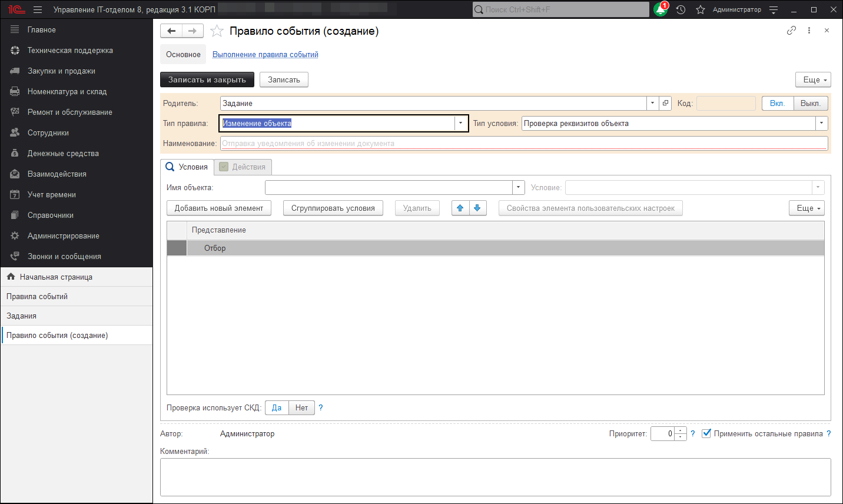The height and width of the screenshot is (504, 843).
Task: Switch to the Действия tab
Action: (243, 167)
